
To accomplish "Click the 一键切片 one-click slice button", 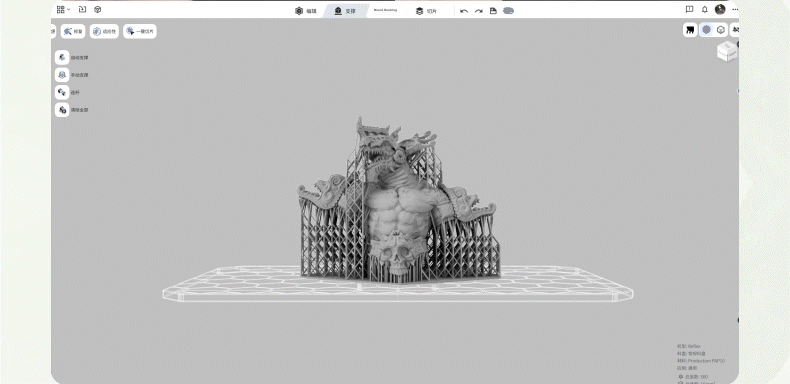I will pos(140,31).
